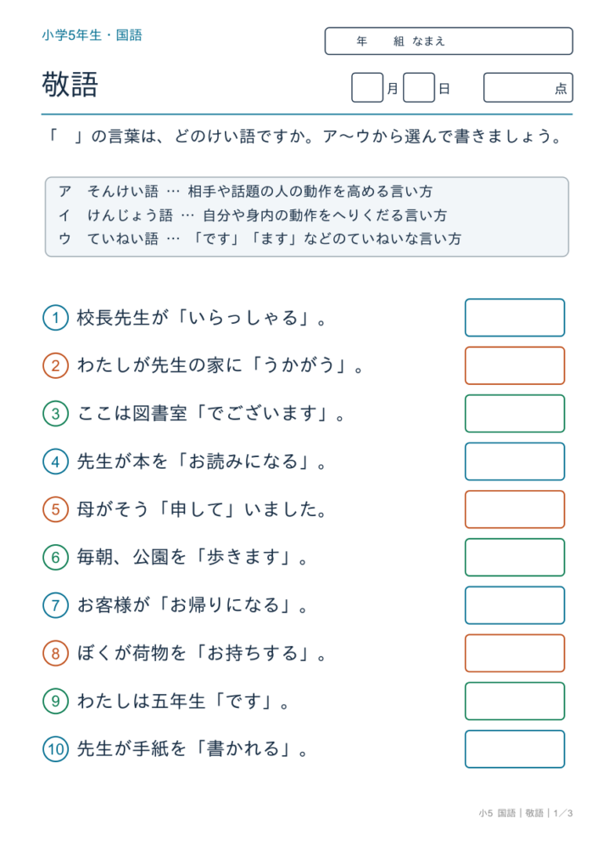Viewport: 614px width, 868px height.
Task: Click the orange circled number 2
Action: tap(55, 365)
